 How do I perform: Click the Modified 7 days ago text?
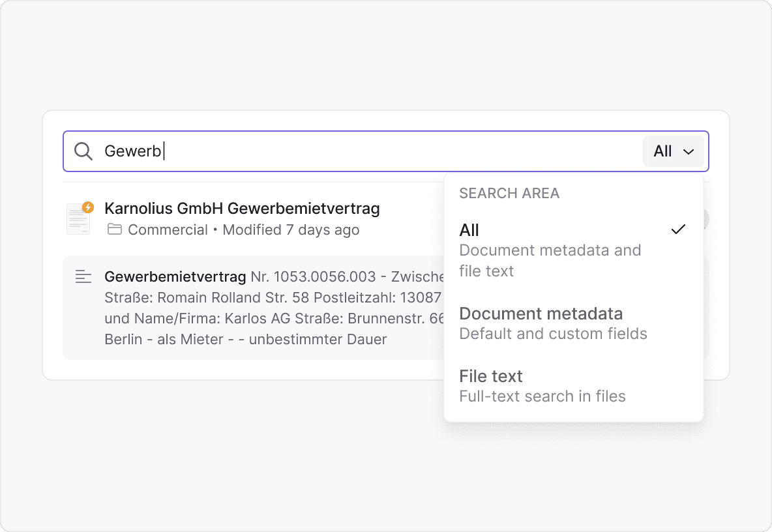(291, 229)
